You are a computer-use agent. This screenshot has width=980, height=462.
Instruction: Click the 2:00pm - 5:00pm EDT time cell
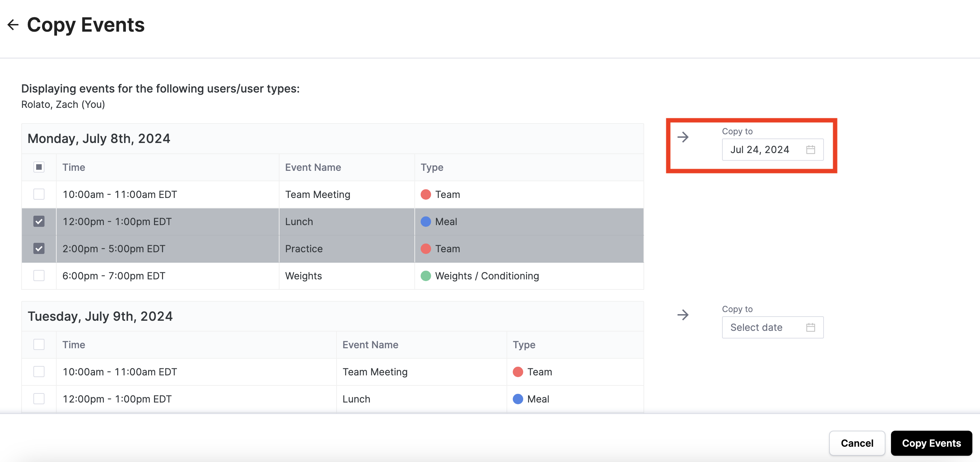coord(168,248)
